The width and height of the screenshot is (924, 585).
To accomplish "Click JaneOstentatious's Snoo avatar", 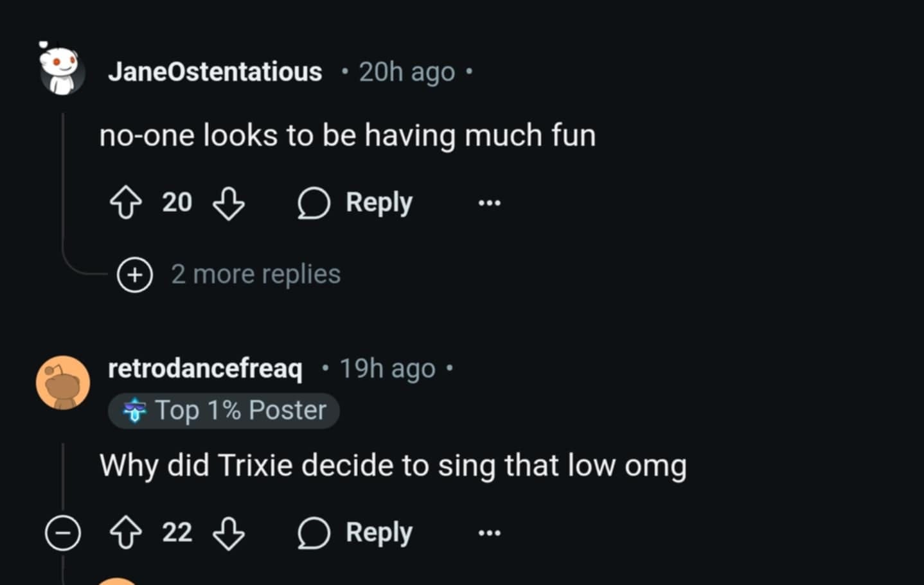I will (61, 70).
